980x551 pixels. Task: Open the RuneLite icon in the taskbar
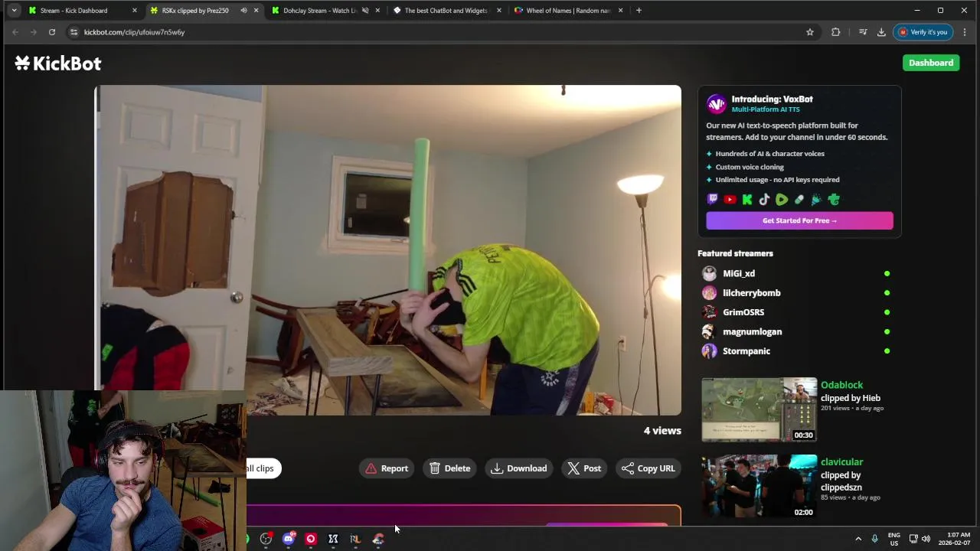[355, 539]
